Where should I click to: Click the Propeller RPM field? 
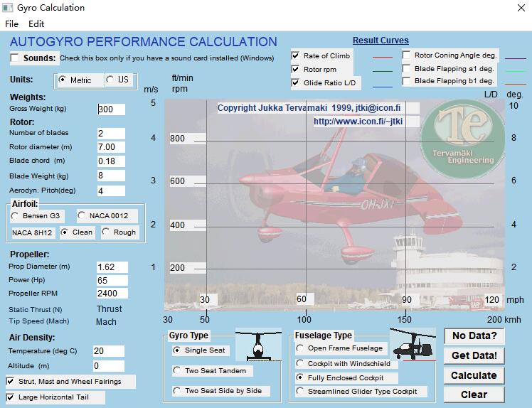[x=112, y=293]
